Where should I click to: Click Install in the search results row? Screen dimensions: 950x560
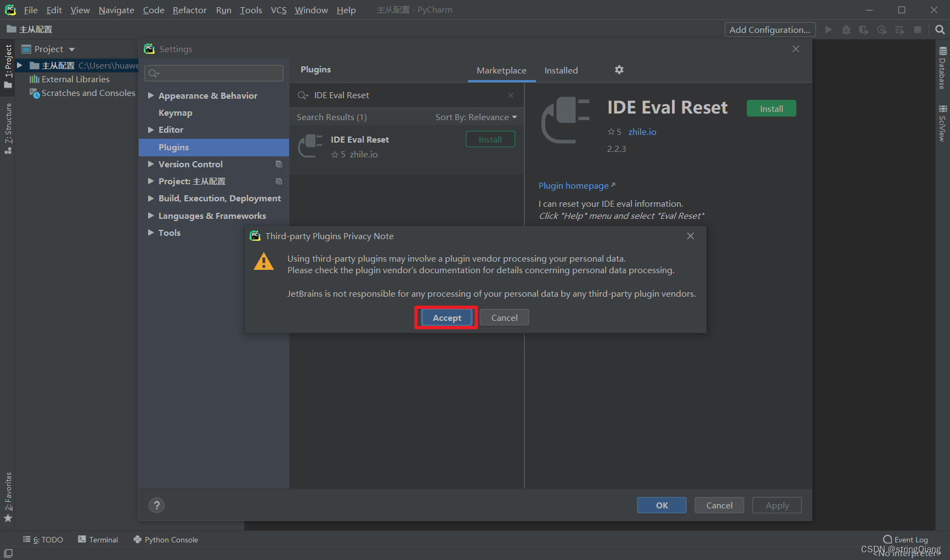click(x=490, y=139)
